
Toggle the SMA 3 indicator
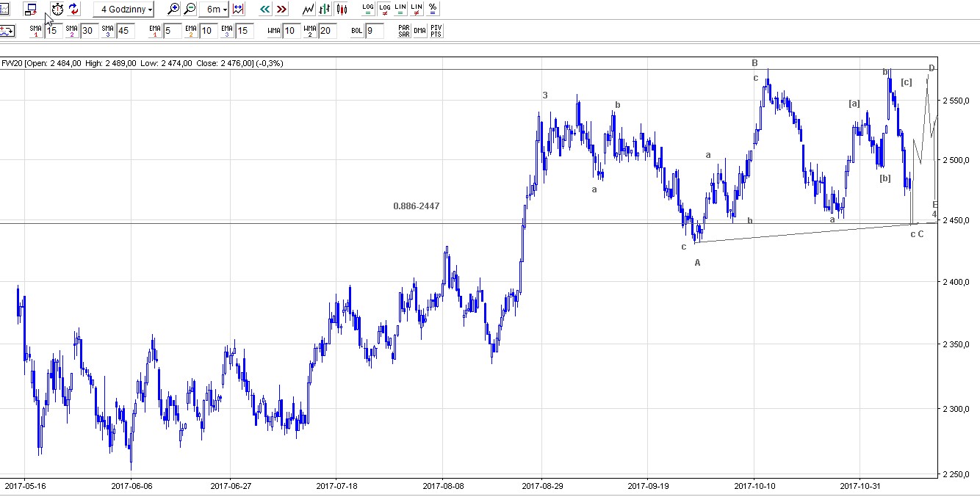(x=107, y=31)
